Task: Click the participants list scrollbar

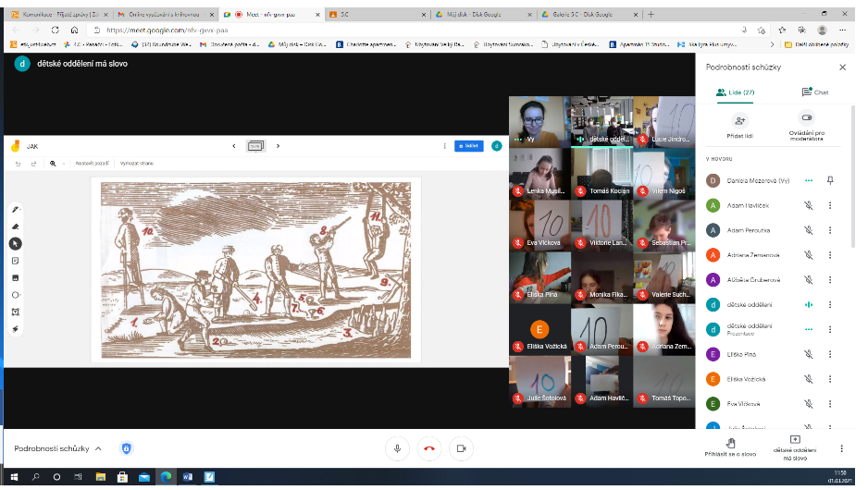Action: click(x=853, y=177)
